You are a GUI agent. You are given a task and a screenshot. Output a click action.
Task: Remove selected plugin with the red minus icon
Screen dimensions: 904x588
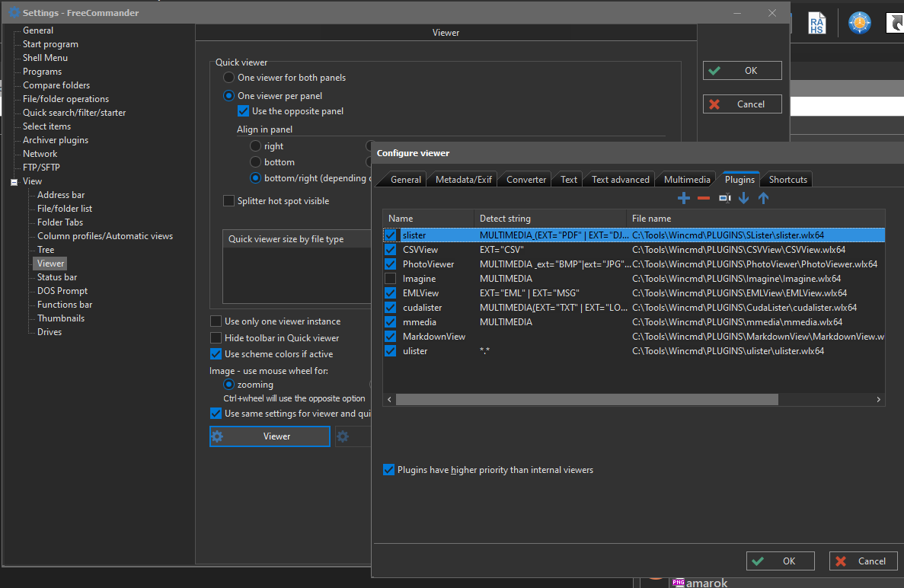click(x=704, y=198)
